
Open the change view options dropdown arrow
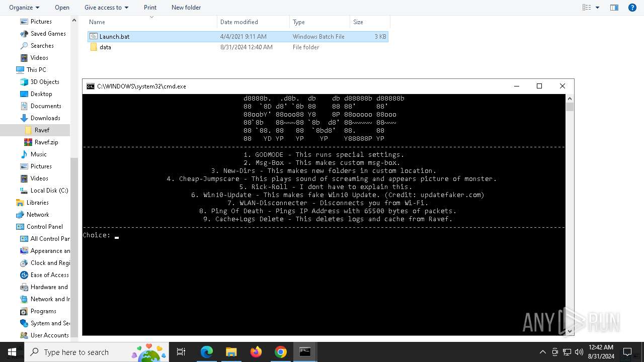[x=598, y=8]
